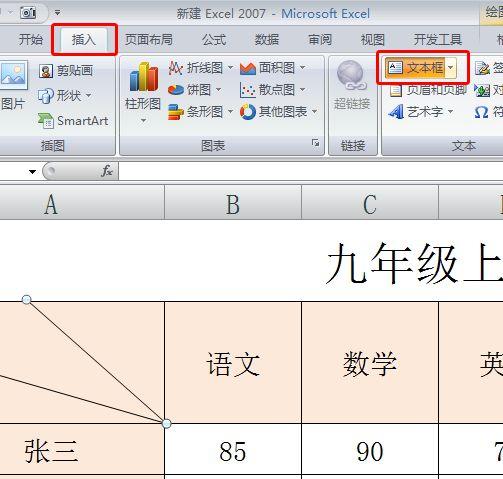The width and height of the screenshot is (503, 479).
Task: Select the 插入 ribbon tab
Action: pyautogui.click(x=84, y=39)
